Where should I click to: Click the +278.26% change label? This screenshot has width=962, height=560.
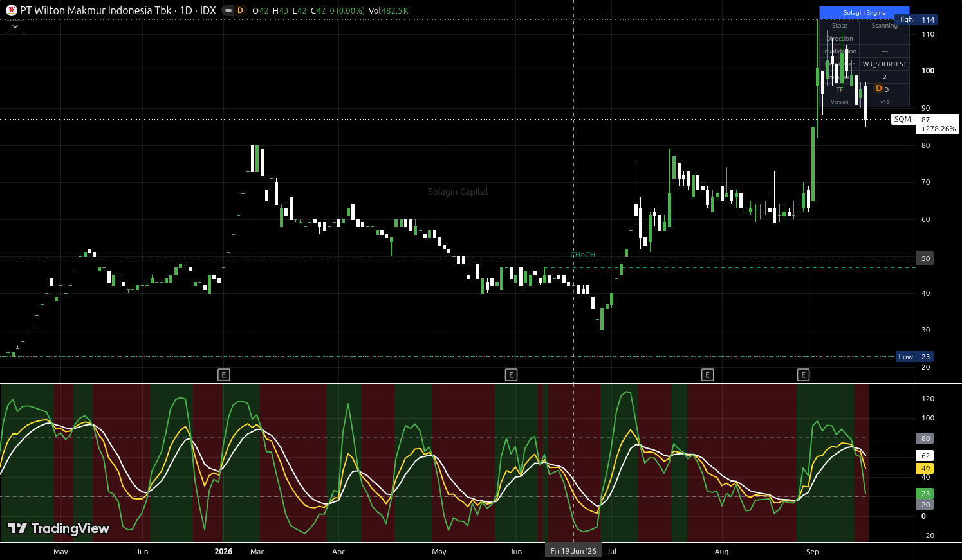tap(938, 129)
